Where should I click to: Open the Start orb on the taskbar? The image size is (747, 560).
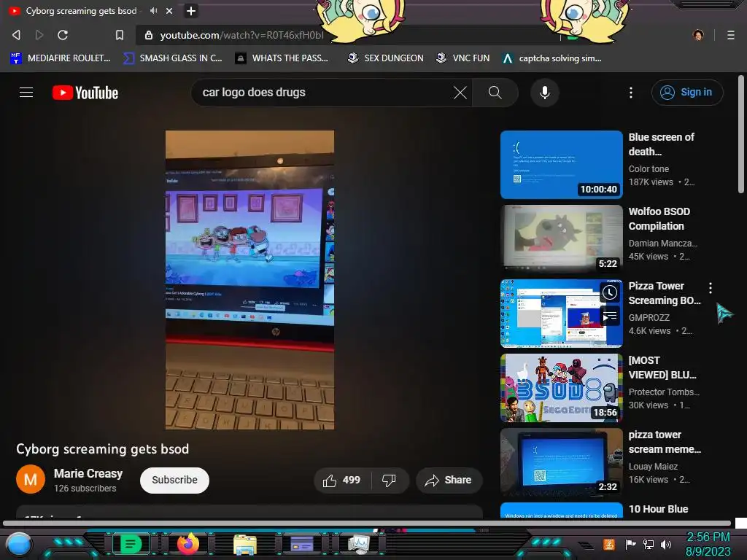pos(18,544)
